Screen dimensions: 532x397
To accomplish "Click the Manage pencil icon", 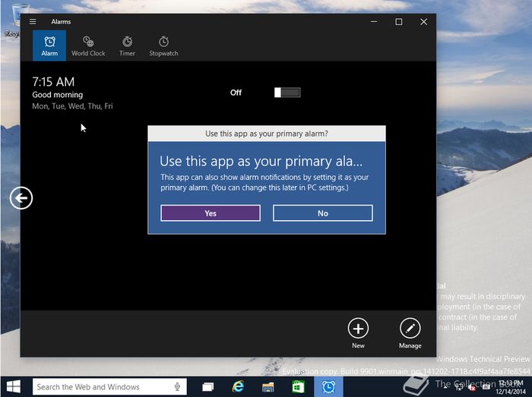I will tap(410, 329).
